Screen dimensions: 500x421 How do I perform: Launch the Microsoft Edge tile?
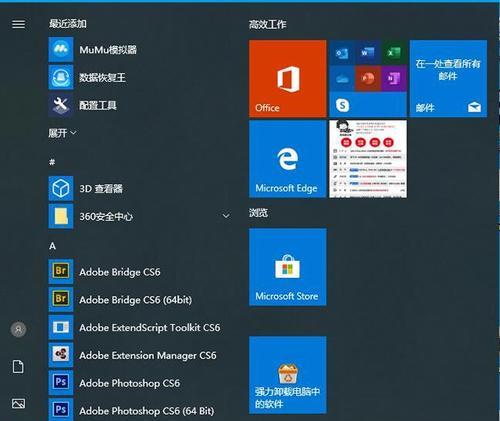(x=288, y=159)
